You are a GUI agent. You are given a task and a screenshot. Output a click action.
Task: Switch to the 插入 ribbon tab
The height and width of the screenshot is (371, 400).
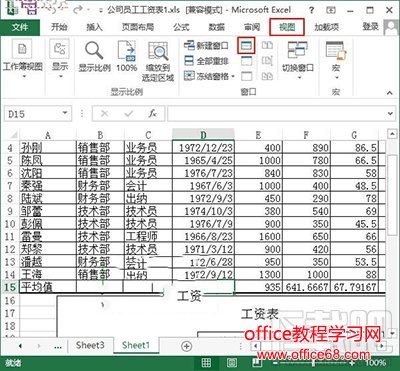pos(94,27)
